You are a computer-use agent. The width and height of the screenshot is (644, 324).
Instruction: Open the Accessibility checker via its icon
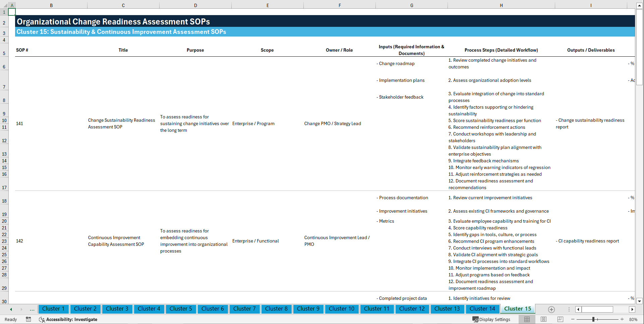tap(42, 319)
